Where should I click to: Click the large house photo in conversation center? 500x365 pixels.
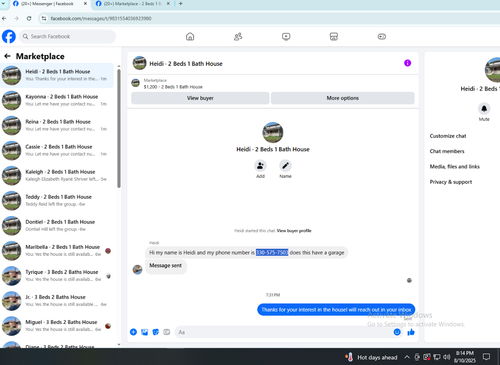coord(273,132)
